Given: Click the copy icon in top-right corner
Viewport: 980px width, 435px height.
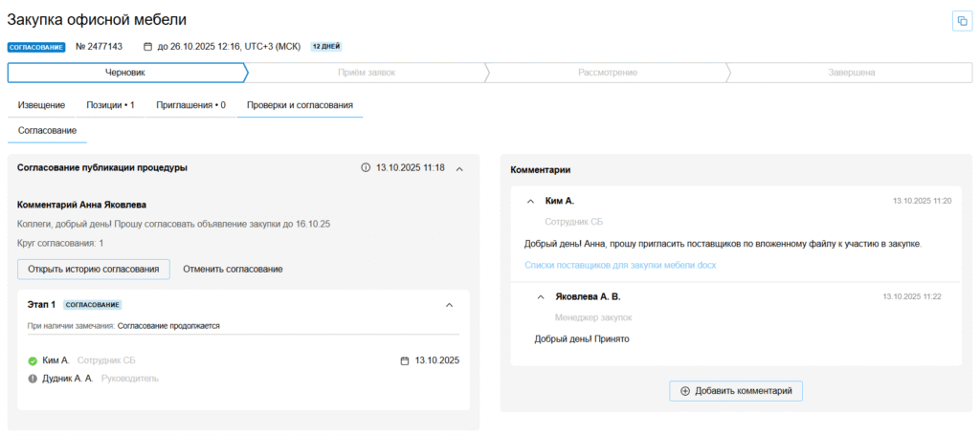Looking at the screenshot, I should 962,21.
